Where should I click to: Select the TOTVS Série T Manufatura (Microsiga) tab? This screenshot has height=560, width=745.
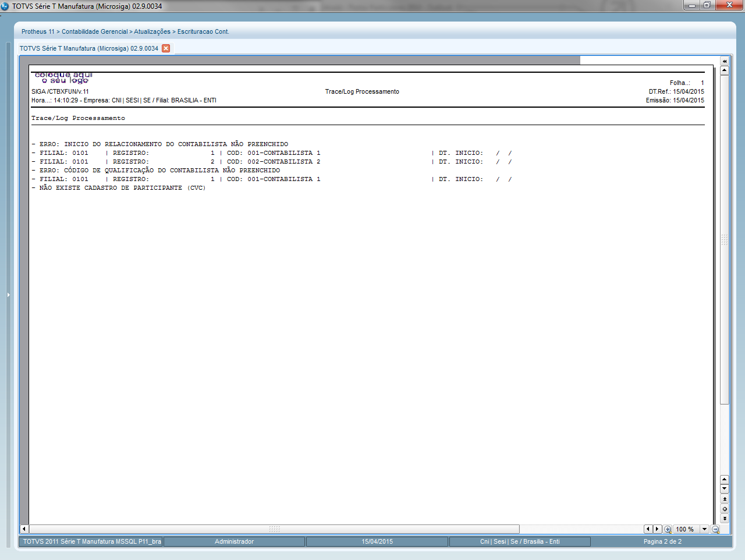89,48
